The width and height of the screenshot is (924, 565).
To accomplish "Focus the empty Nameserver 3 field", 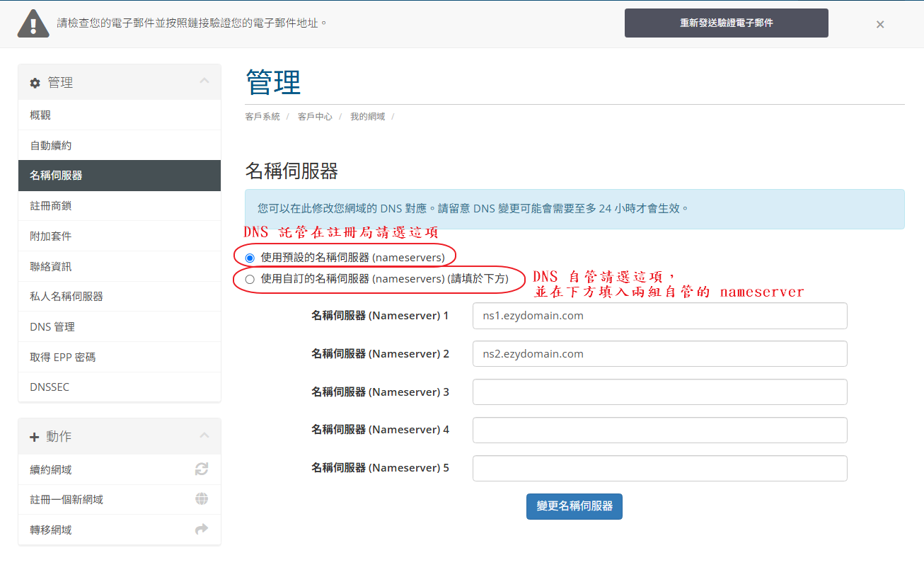I will tap(659, 392).
